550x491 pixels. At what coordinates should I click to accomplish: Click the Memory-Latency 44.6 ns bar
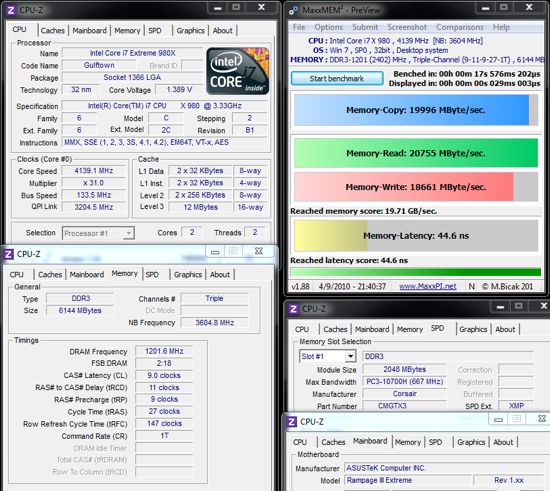[x=416, y=236]
